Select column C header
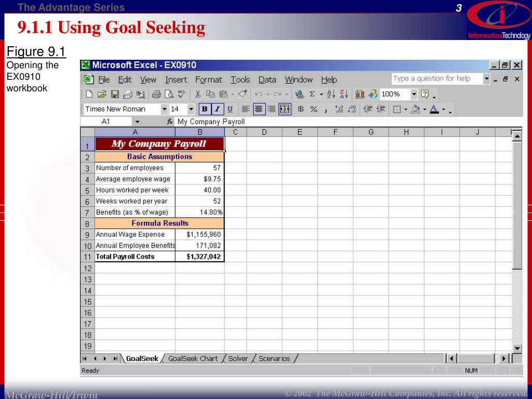Viewport: 532px width, 399px height. [235, 132]
